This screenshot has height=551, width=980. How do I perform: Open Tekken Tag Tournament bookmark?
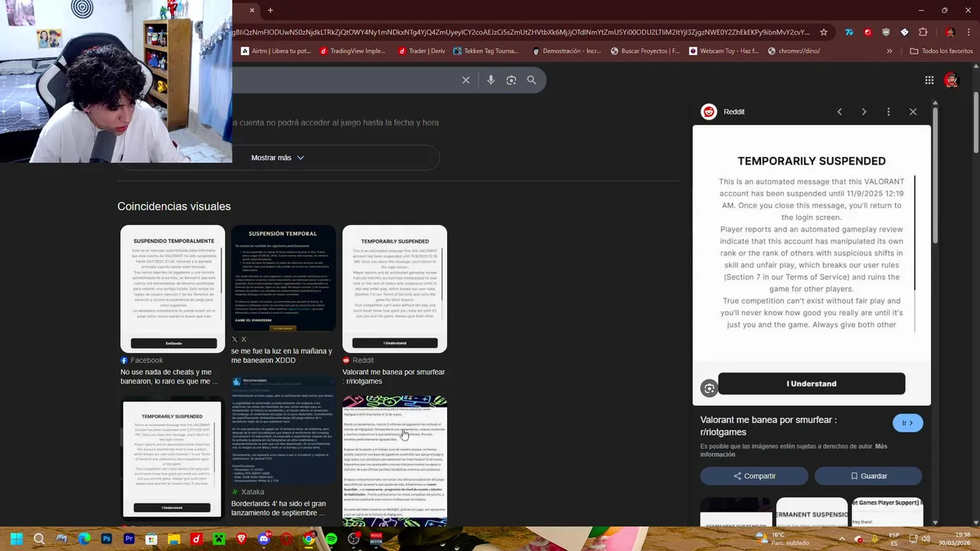(485, 51)
